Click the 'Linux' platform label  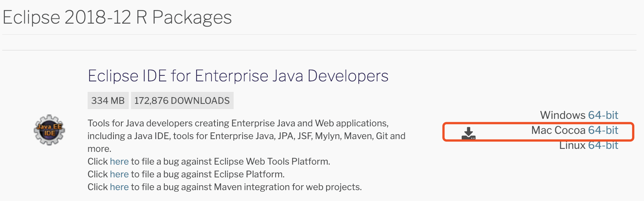click(572, 145)
